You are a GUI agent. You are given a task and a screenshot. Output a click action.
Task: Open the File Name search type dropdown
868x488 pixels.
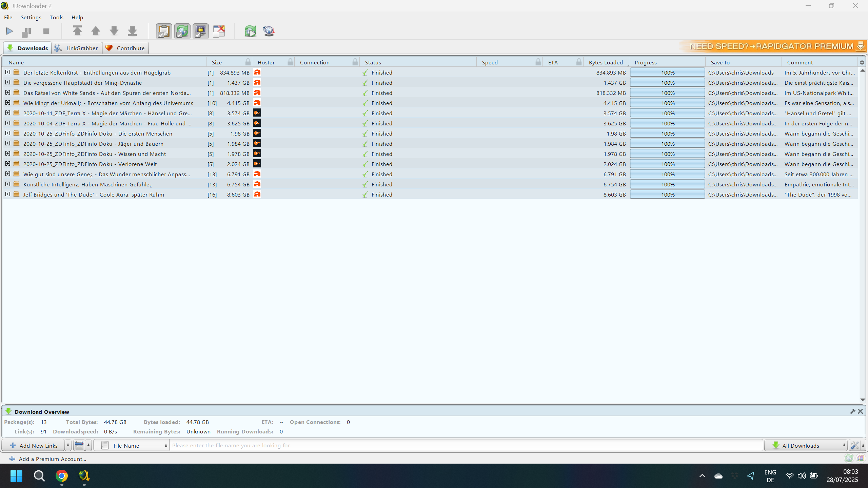132,445
